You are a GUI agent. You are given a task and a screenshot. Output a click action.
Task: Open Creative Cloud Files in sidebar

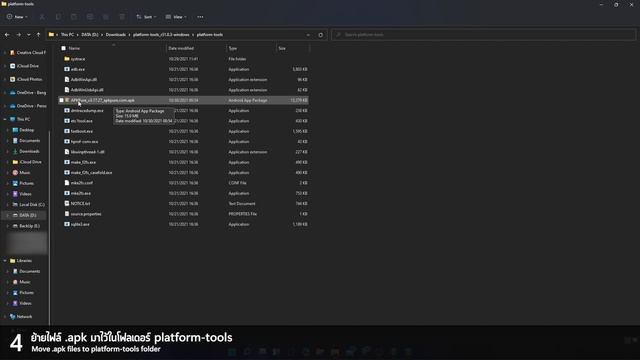[x=28, y=53]
